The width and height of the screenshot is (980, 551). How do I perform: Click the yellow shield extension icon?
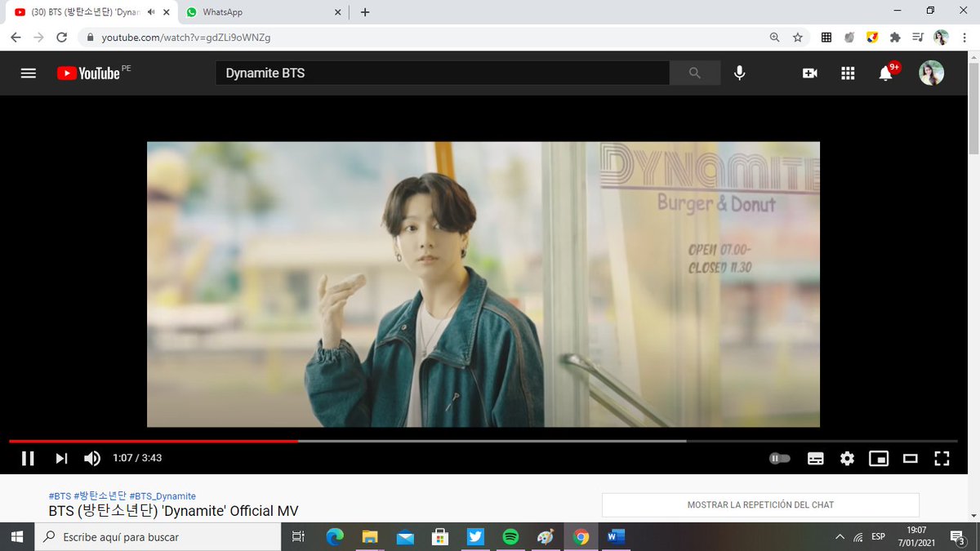click(x=872, y=38)
